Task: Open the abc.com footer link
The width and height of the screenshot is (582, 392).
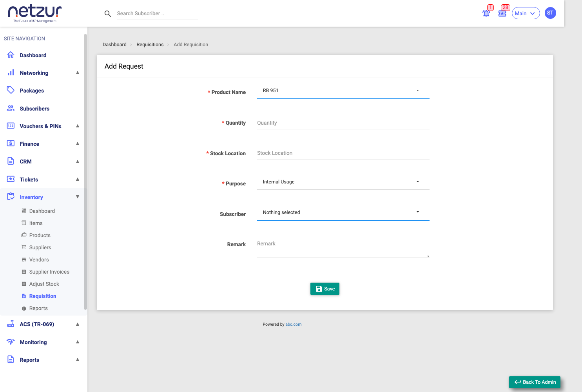Action: tap(294, 324)
